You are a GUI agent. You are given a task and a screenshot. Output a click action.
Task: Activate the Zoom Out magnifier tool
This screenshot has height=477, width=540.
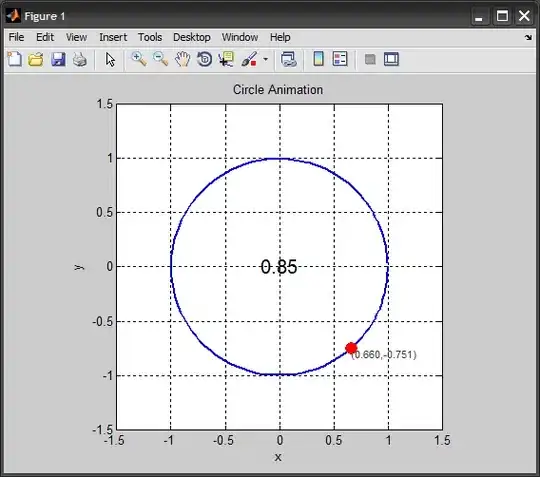(160, 59)
